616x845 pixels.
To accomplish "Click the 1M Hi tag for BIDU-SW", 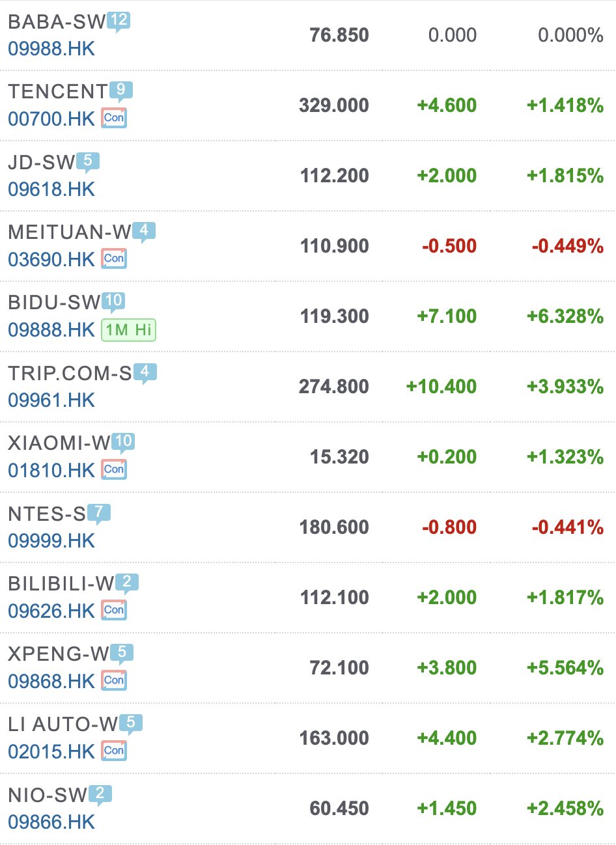I will click(128, 330).
